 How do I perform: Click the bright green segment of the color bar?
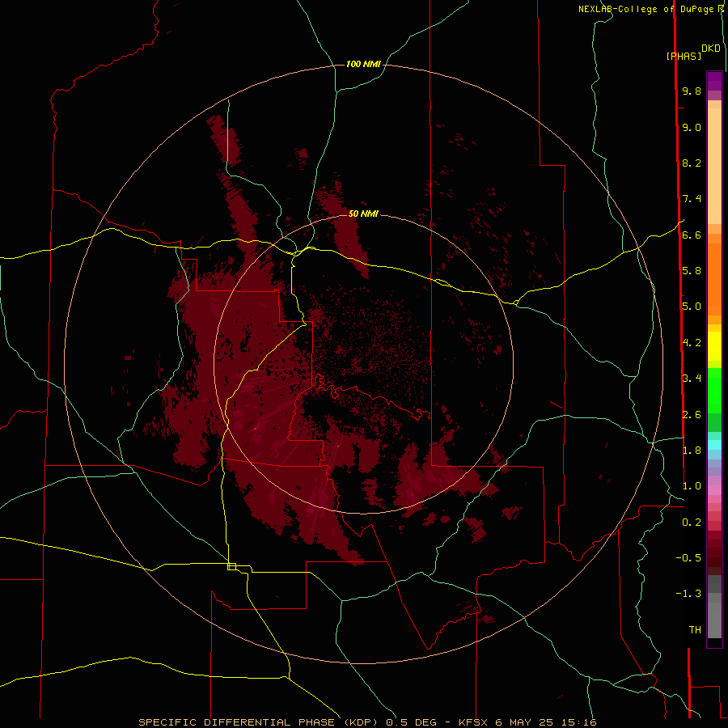tap(714, 391)
